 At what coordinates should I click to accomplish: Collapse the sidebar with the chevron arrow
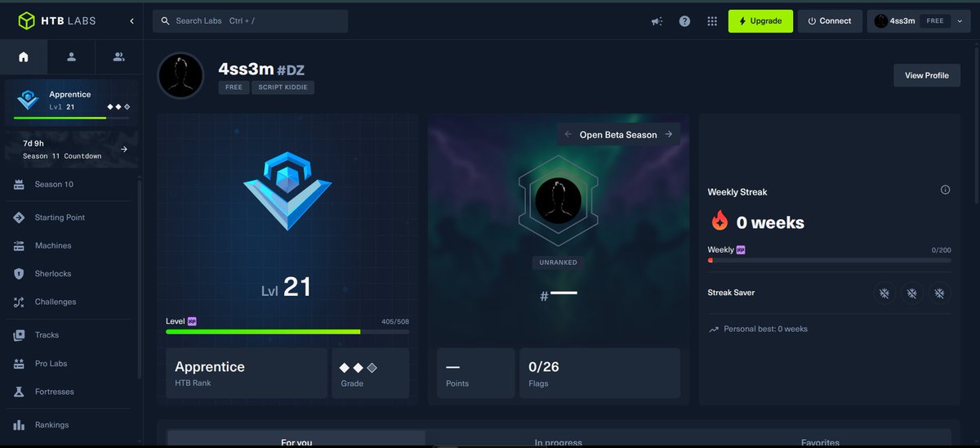pos(131,21)
